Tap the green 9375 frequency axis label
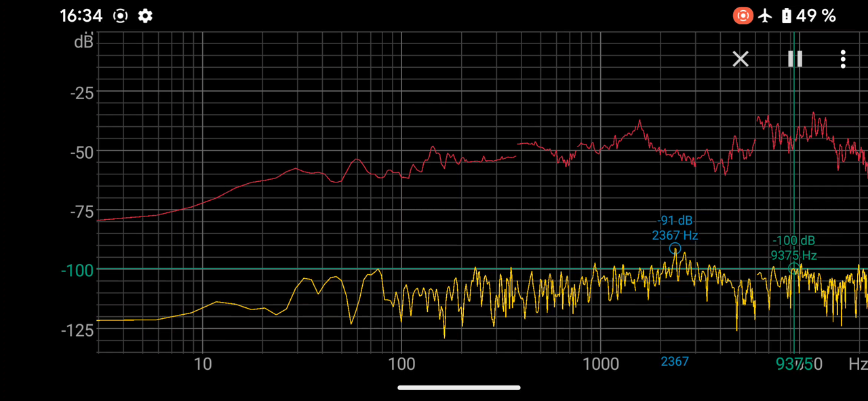 click(791, 364)
